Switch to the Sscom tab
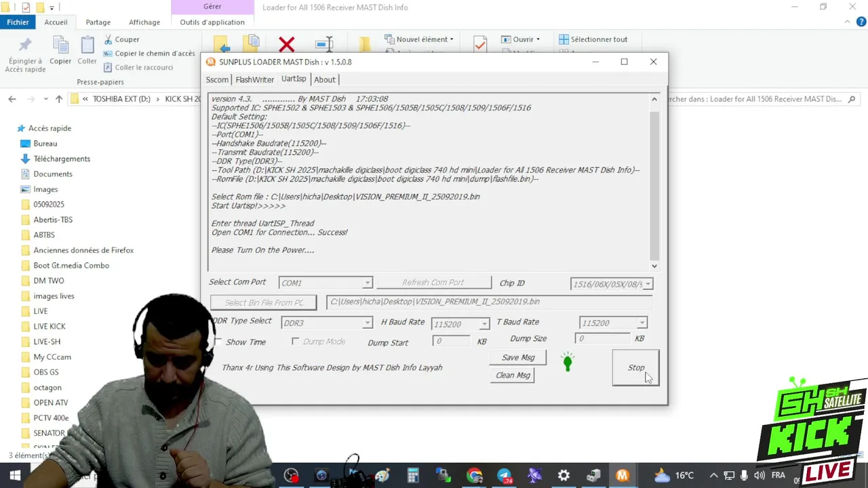This screenshot has height=488, width=868. coord(217,79)
